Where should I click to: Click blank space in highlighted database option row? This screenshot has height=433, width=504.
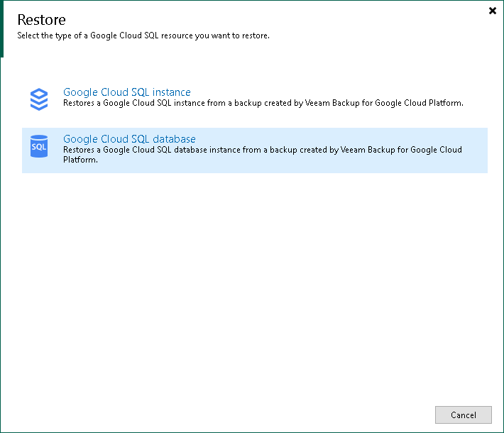pyautogui.click(x=355, y=163)
